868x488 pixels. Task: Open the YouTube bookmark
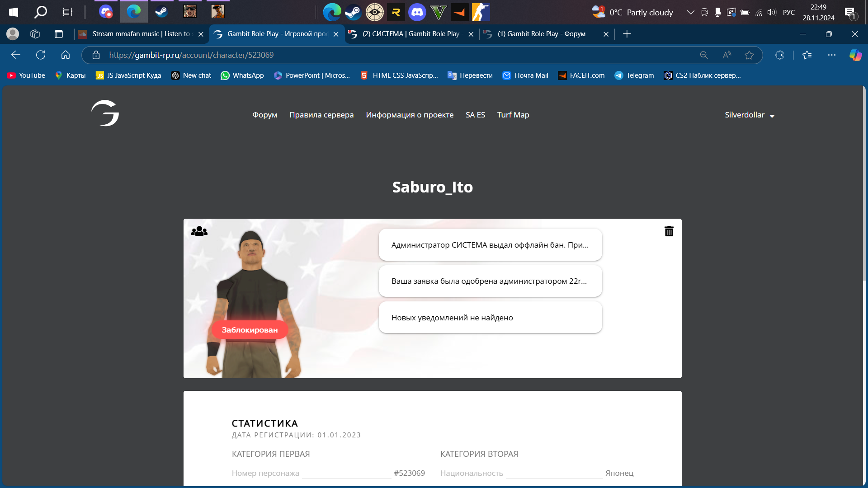(x=26, y=75)
